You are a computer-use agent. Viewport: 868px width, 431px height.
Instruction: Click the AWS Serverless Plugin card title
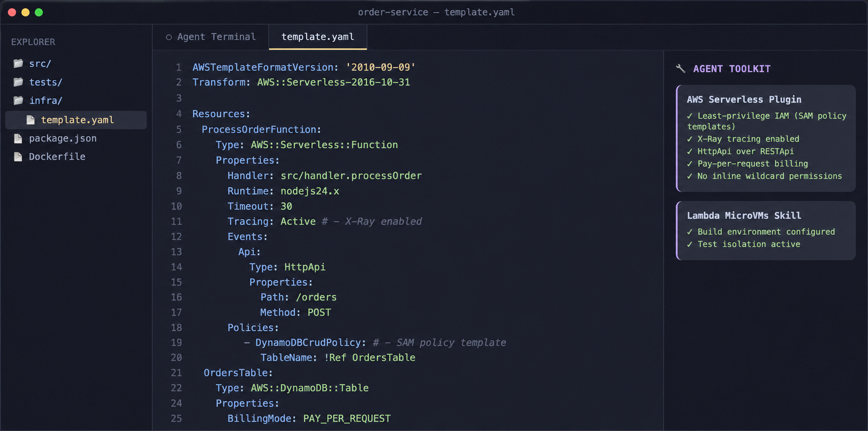[744, 100]
